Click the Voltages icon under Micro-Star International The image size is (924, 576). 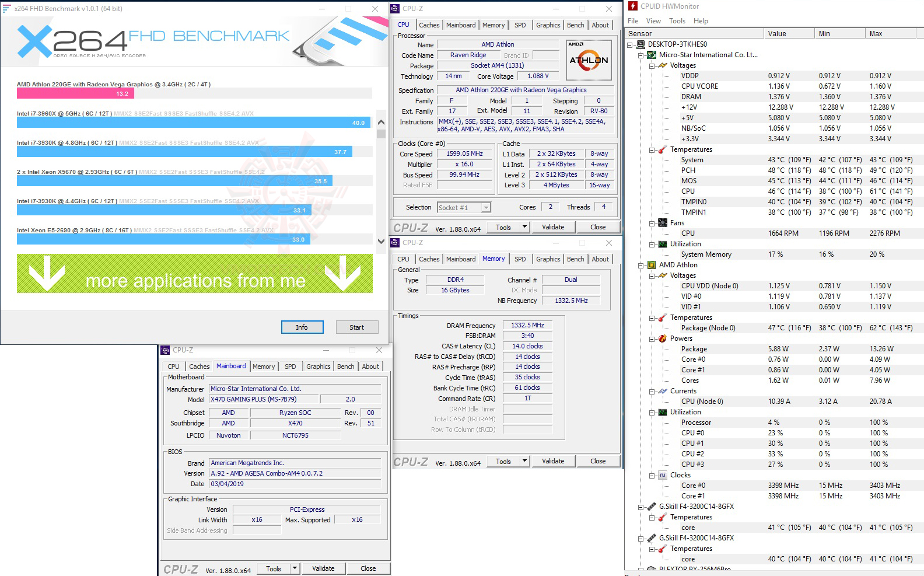click(x=663, y=65)
